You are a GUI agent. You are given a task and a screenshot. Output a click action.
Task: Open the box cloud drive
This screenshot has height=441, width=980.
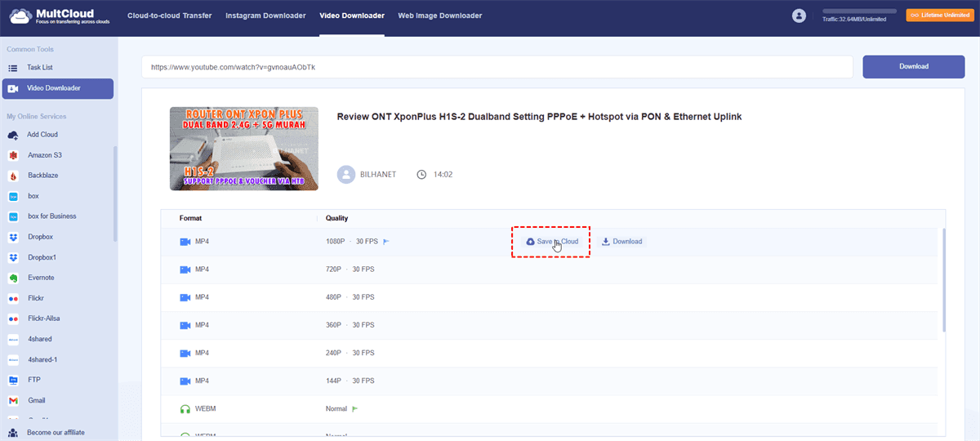click(33, 196)
